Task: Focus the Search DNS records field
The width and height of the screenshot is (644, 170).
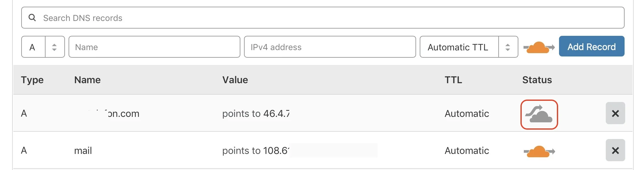Action: coord(328,18)
